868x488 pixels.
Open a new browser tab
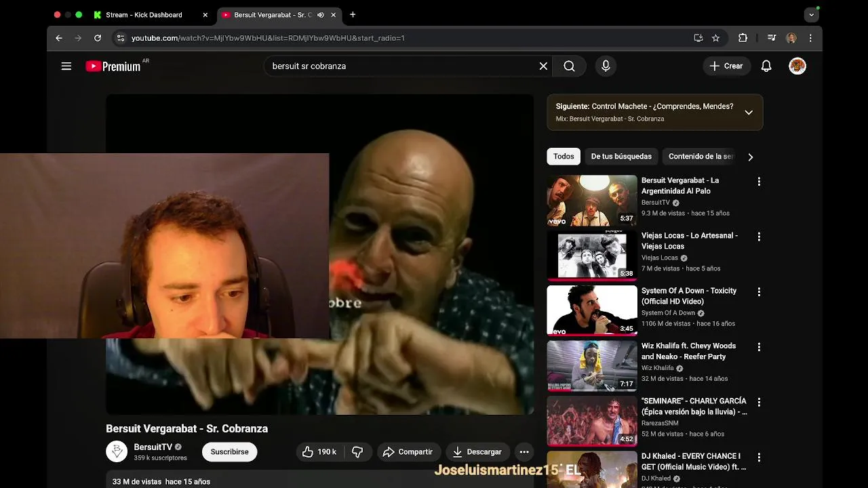pos(353,15)
